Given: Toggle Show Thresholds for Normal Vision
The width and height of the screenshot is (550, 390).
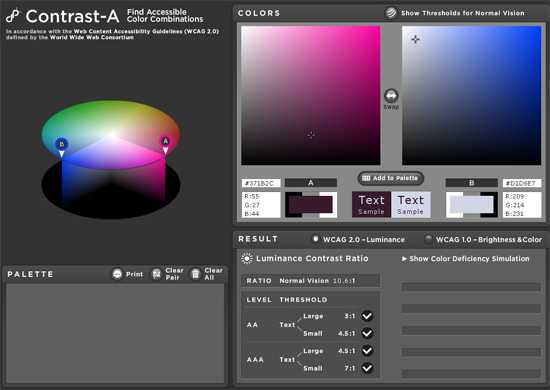Looking at the screenshot, I should pyautogui.click(x=391, y=13).
